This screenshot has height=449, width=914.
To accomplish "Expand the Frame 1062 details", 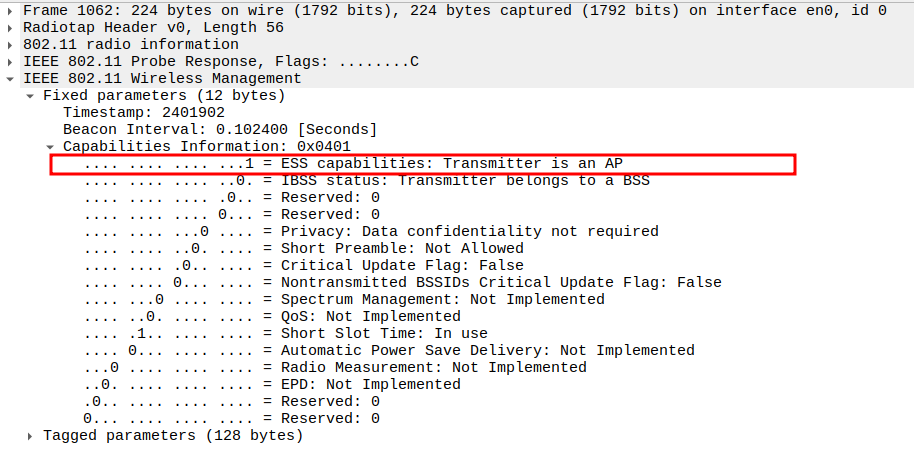I will coord(11,11).
